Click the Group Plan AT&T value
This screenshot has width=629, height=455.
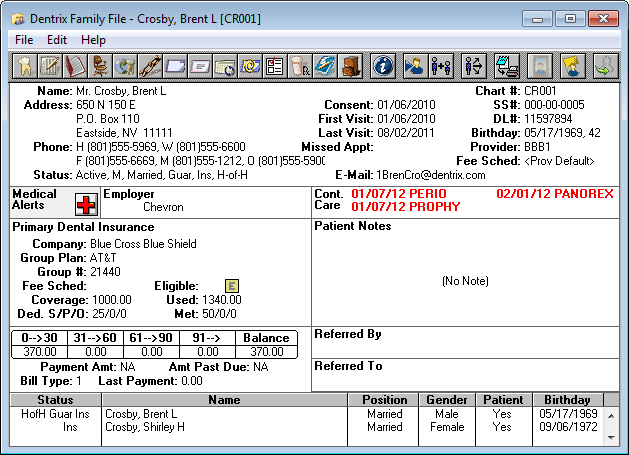(x=103, y=258)
